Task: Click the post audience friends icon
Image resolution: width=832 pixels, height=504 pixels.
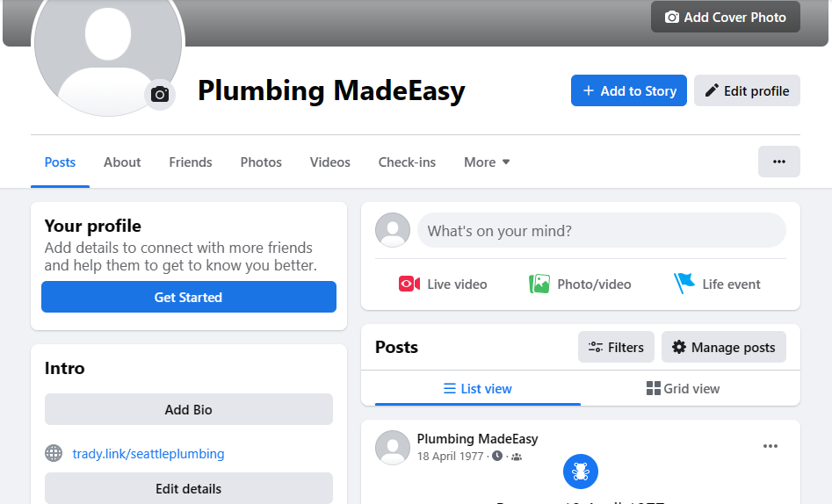Action: click(x=517, y=457)
